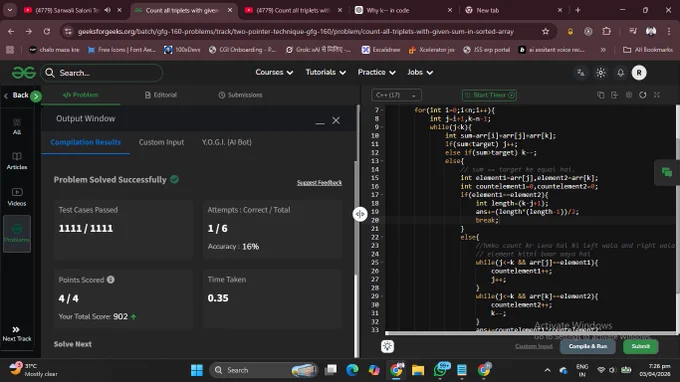Click the panel splitter handle

coord(360,214)
